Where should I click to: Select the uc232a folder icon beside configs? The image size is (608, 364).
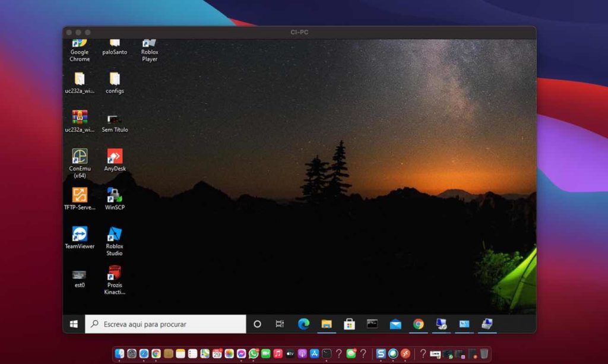click(80, 83)
